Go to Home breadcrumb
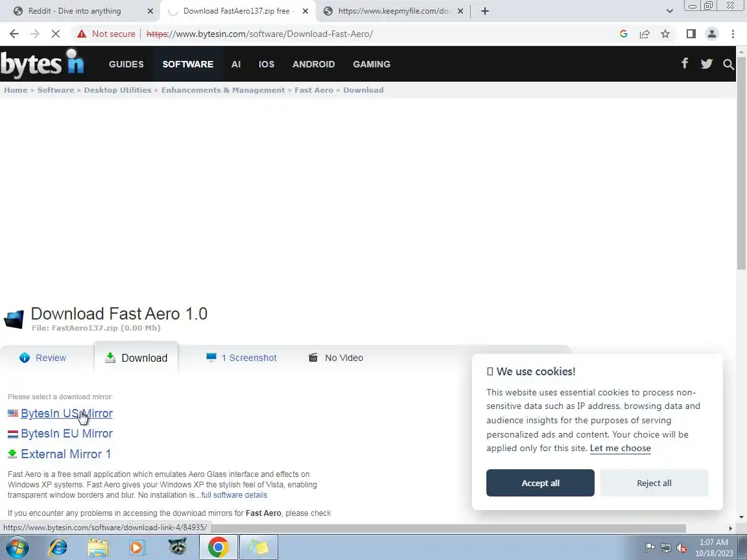The image size is (747, 560). coord(16,90)
